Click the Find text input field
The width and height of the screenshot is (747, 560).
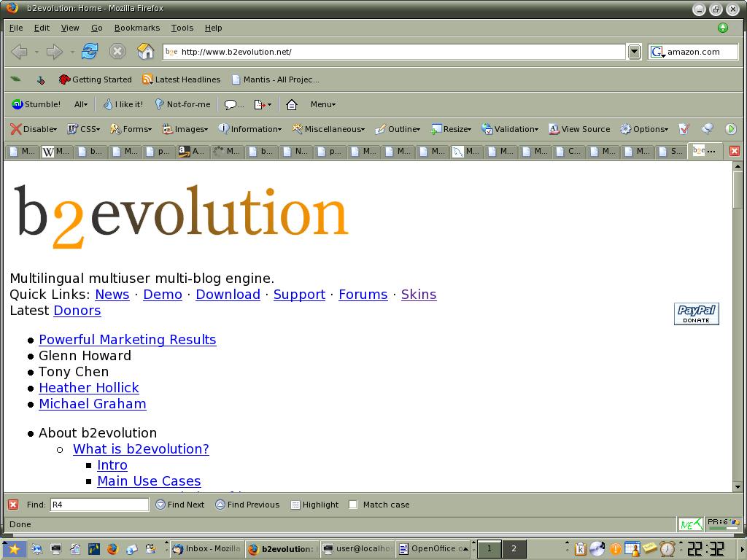(x=99, y=505)
